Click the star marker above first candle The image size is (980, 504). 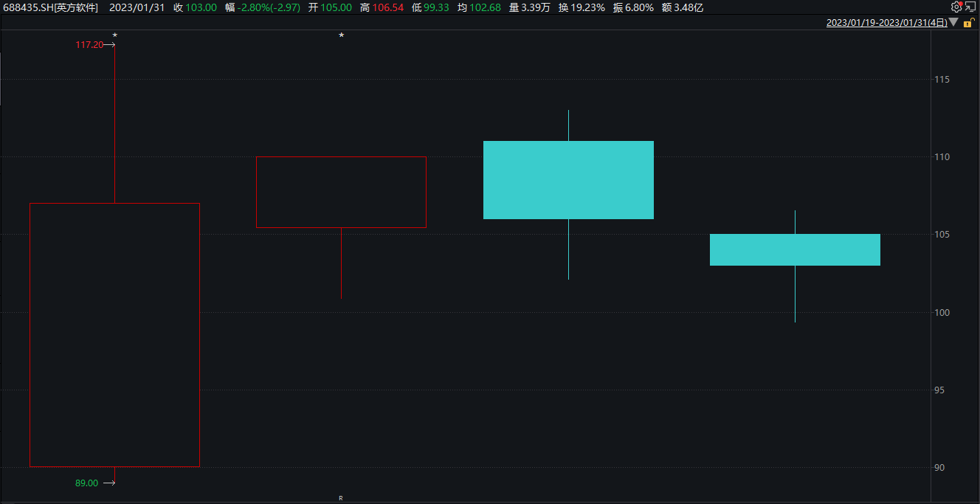tap(114, 35)
